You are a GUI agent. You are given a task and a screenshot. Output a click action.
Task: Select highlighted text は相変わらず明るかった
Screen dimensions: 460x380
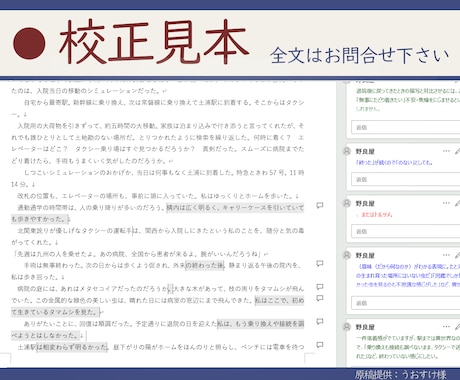(x=72, y=347)
